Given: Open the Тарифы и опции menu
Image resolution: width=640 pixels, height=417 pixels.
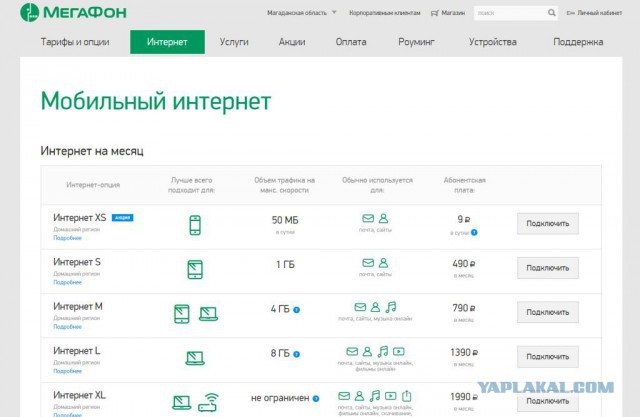Looking at the screenshot, I should pyautogui.click(x=75, y=42).
